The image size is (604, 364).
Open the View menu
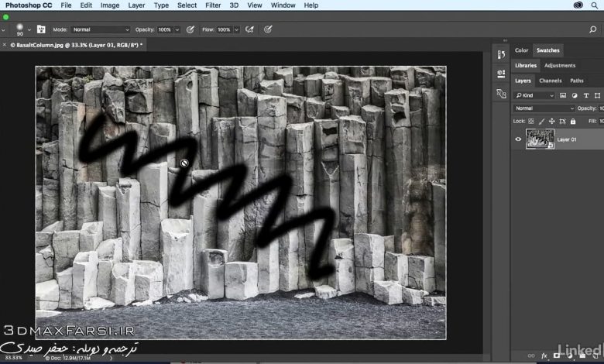click(x=254, y=5)
